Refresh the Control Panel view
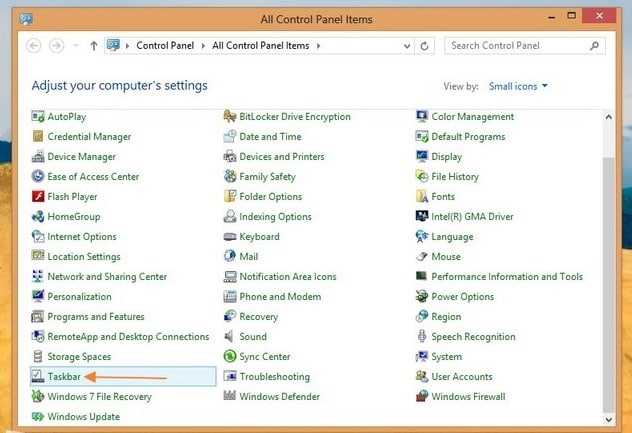The image size is (632, 433). pos(424,46)
